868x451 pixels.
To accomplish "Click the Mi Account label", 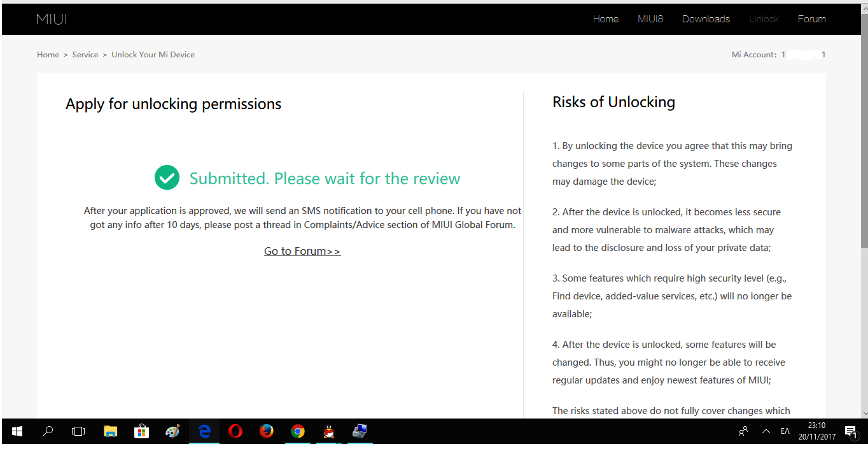I will pyautogui.click(x=754, y=55).
